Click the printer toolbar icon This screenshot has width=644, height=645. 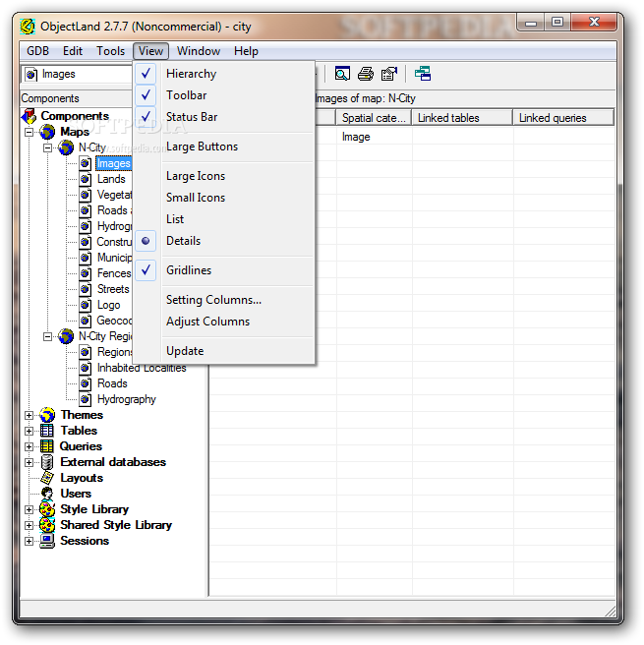point(365,74)
